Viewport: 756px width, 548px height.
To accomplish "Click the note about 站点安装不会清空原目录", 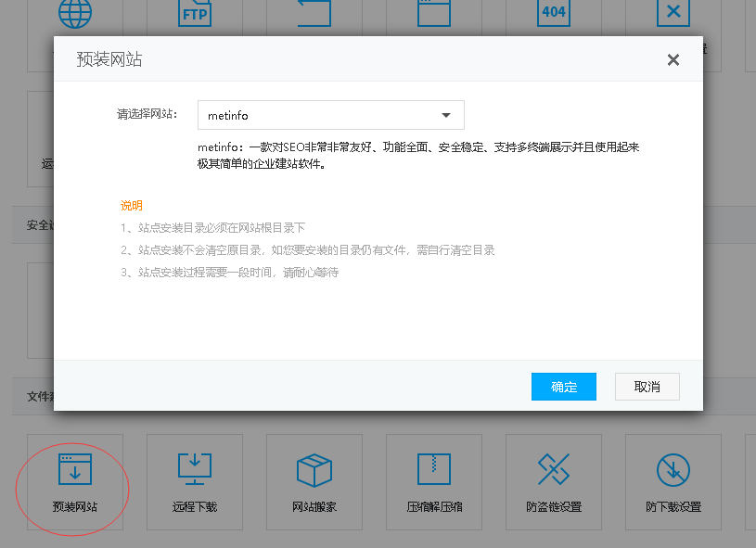I will point(308,250).
